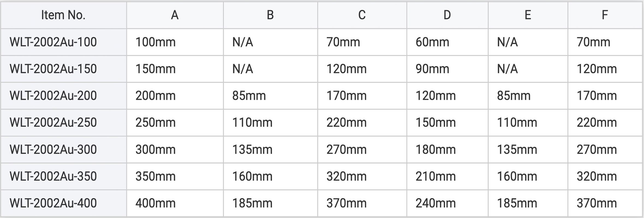Click N/A in column B for WLT-2002Au-150

243,69
